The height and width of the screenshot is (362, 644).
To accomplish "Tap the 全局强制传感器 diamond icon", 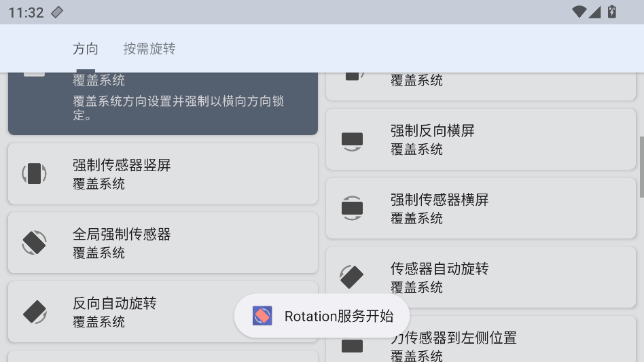I will [34, 242].
